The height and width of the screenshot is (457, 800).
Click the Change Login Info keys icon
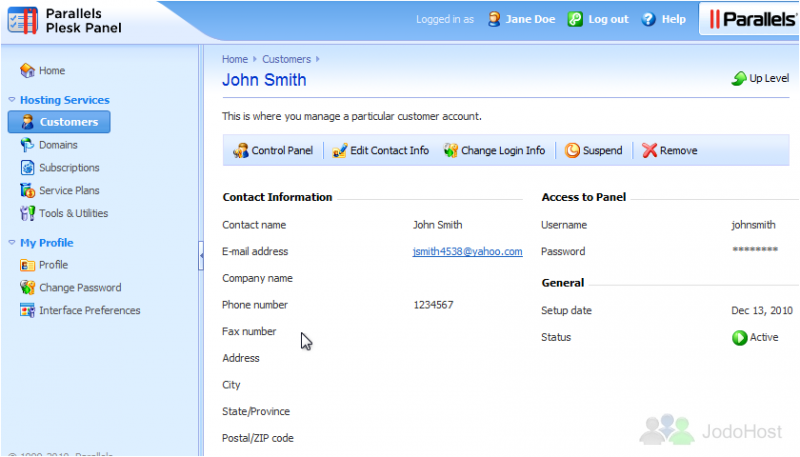point(451,150)
